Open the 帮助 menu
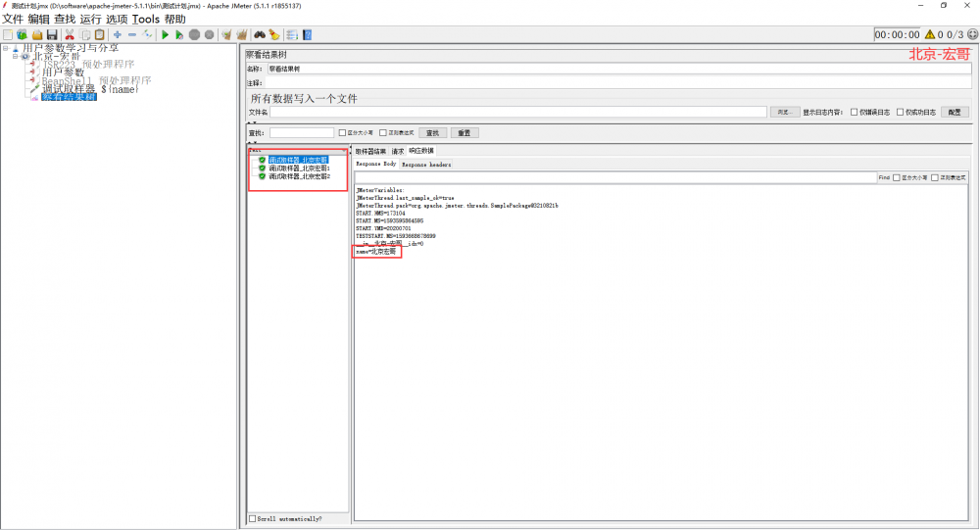The height and width of the screenshot is (530, 980). [175, 20]
